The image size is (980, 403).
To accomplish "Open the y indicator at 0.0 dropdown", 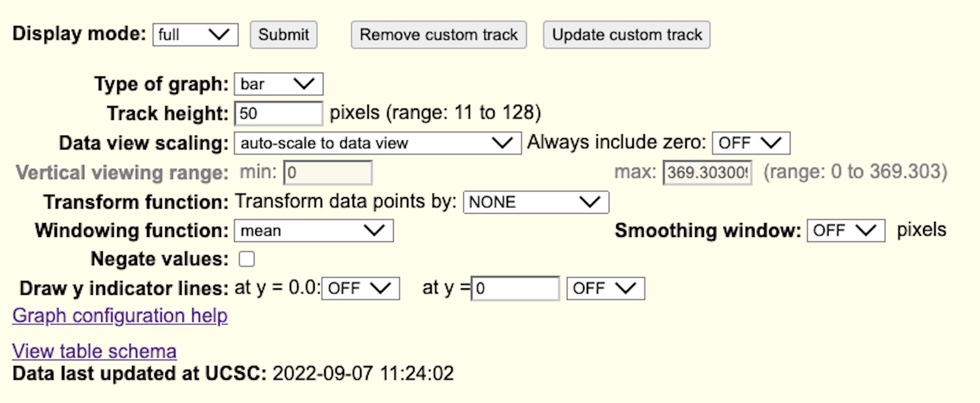I will (x=360, y=289).
